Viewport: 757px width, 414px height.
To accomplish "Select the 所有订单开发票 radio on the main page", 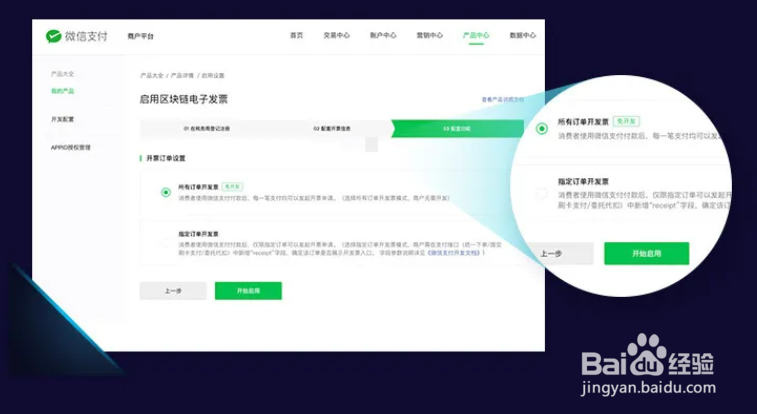I will (166, 192).
